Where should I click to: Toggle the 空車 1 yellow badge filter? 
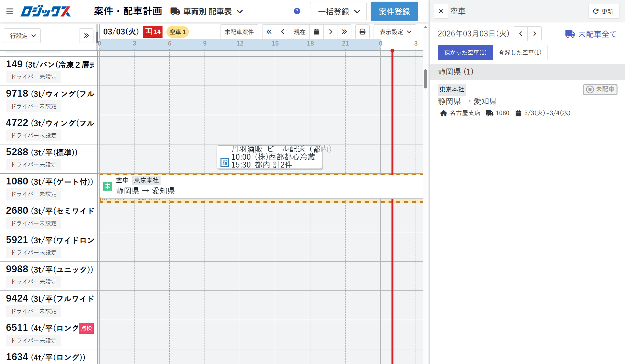click(x=178, y=32)
